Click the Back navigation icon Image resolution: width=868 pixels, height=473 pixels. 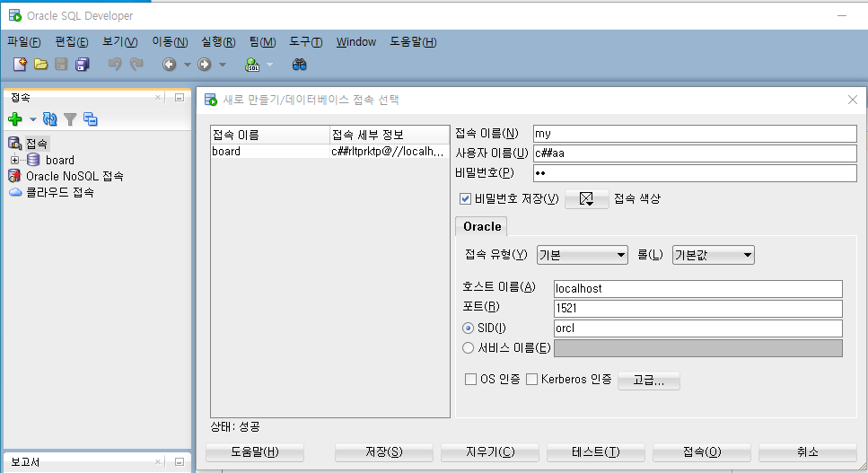170,64
